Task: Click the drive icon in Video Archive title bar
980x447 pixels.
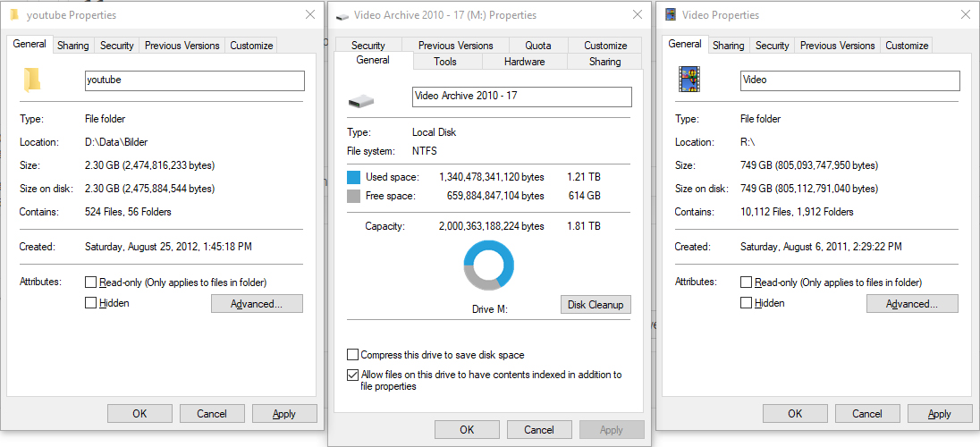Action: tap(342, 16)
